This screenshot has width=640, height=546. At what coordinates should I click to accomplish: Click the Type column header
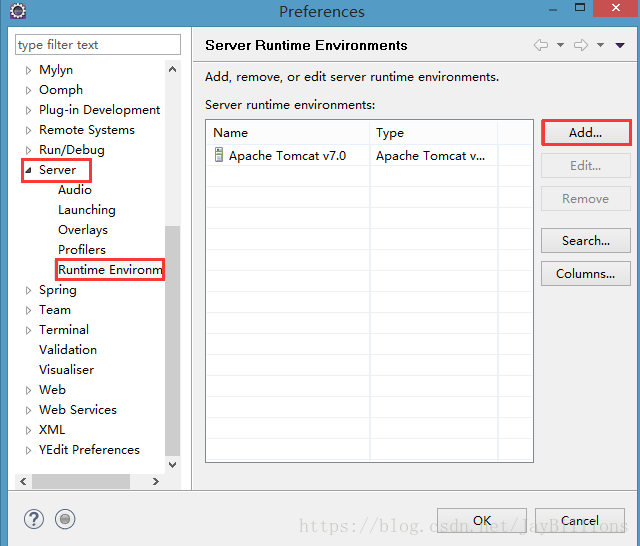point(434,133)
